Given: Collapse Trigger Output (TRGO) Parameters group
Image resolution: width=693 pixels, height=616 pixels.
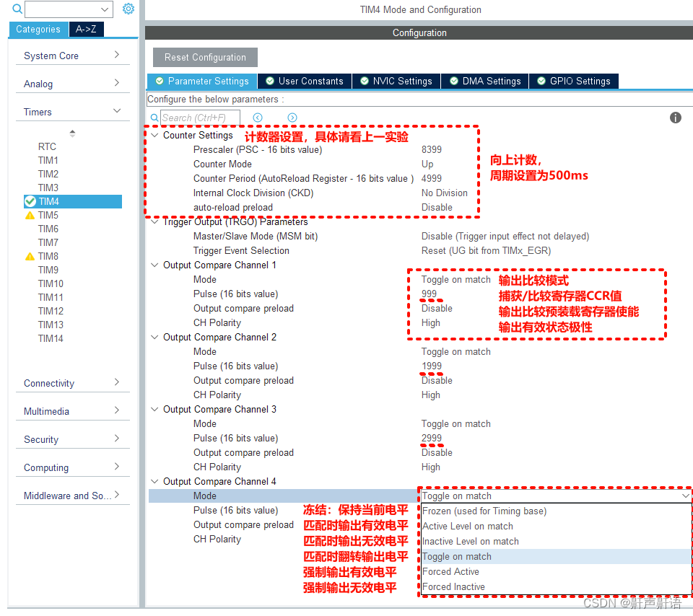Looking at the screenshot, I should [x=154, y=221].
